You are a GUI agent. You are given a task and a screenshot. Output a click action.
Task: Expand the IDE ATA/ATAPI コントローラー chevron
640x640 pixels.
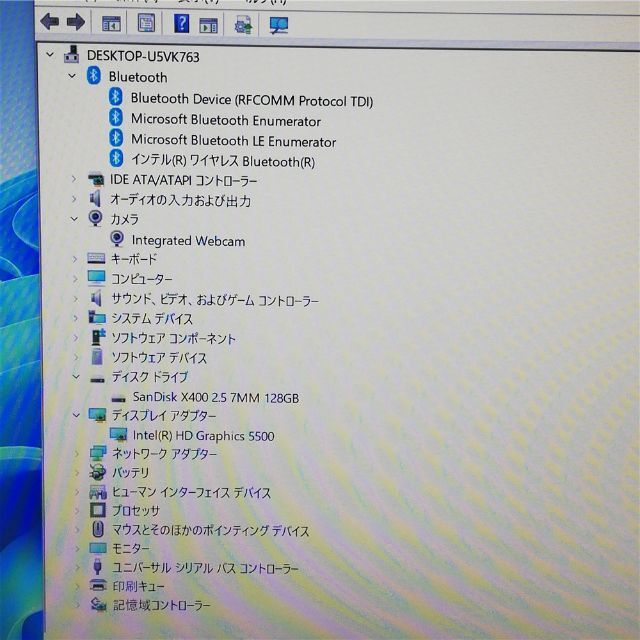pyautogui.click(x=73, y=178)
